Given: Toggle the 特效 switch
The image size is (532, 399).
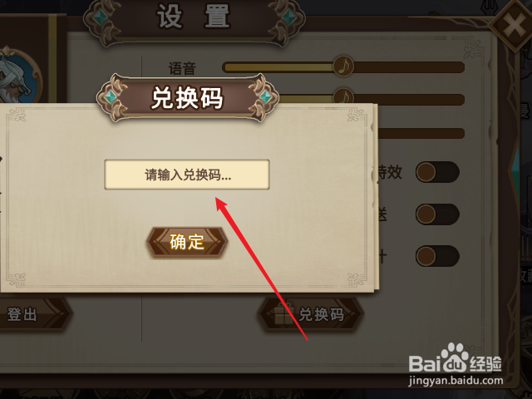Looking at the screenshot, I should [438, 172].
